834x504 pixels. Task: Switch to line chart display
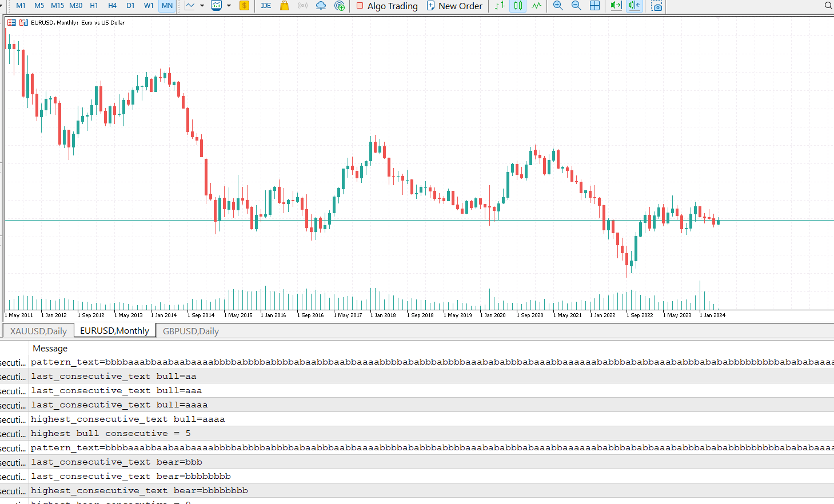tap(536, 6)
